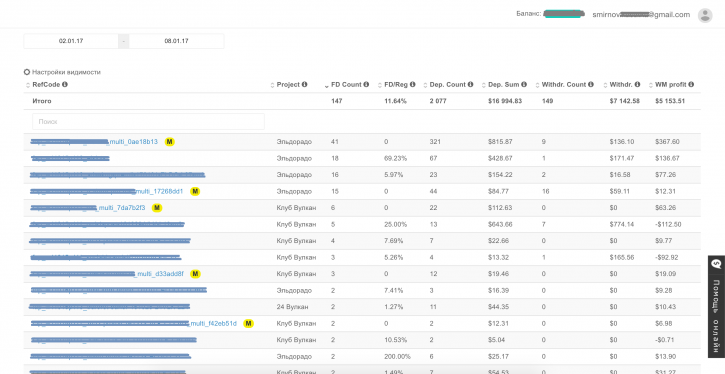Image resolution: width=725 pixels, height=374 pixels.
Task: Sort table by Project column
Action: 272,85
